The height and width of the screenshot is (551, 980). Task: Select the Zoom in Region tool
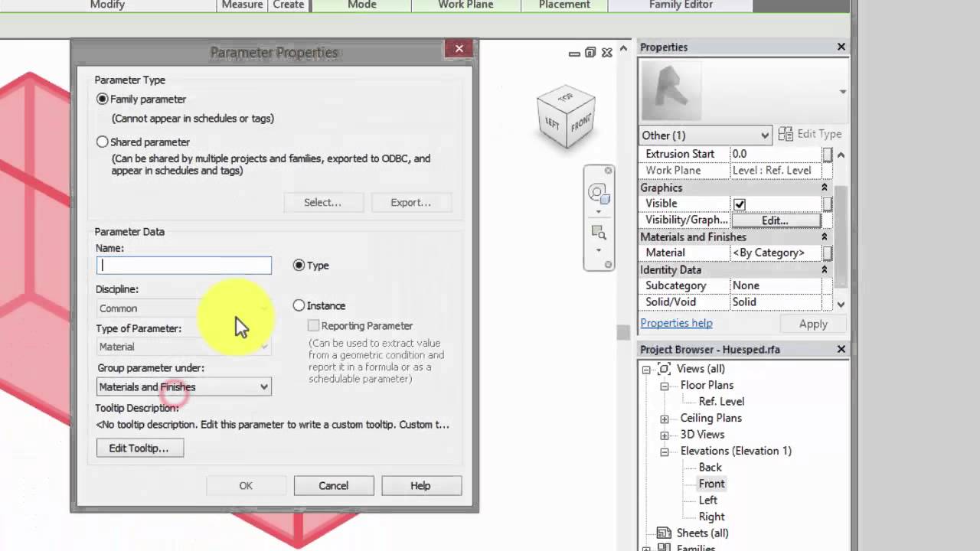pyautogui.click(x=598, y=233)
